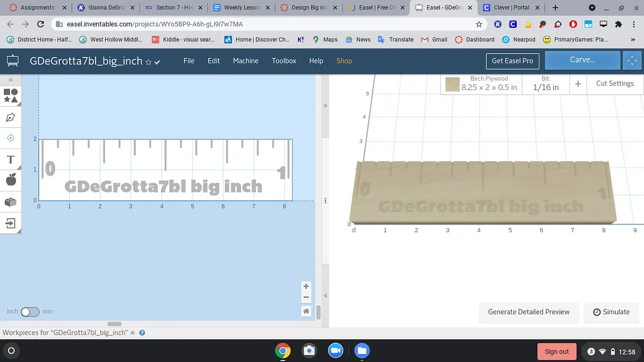The image size is (644, 362).
Task: Choose the Text tool
Action: click(x=11, y=159)
